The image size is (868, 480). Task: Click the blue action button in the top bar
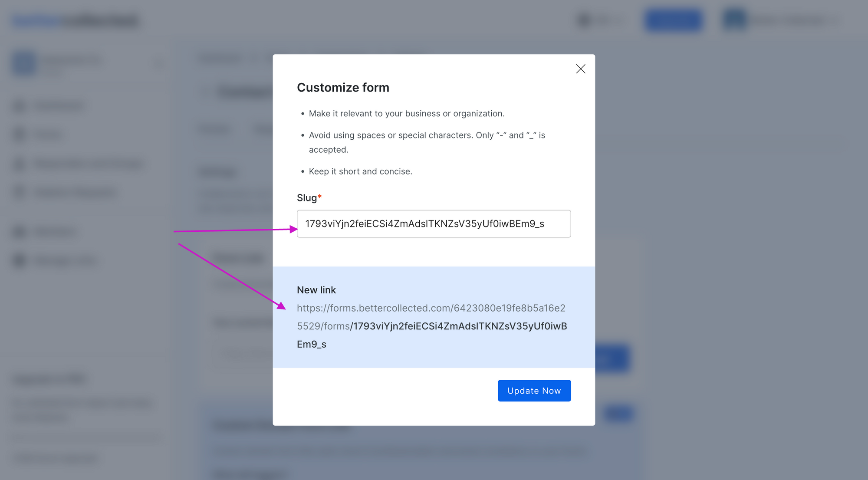tap(673, 20)
